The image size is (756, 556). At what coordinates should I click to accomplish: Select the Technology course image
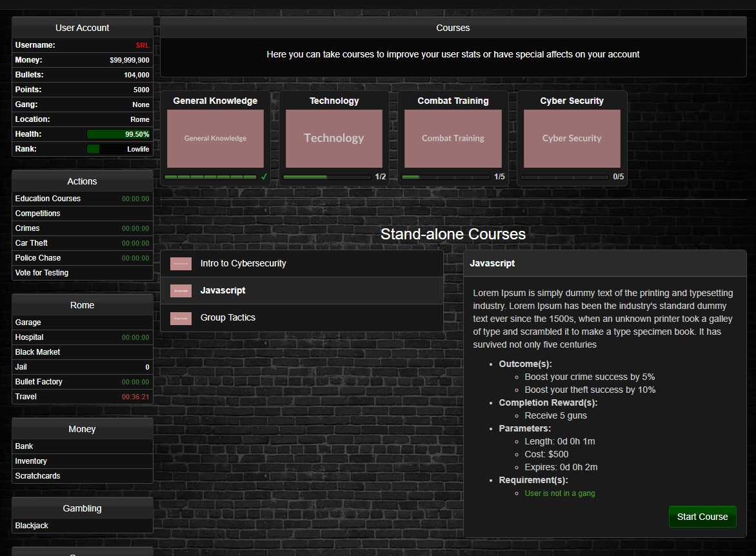[333, 138]
